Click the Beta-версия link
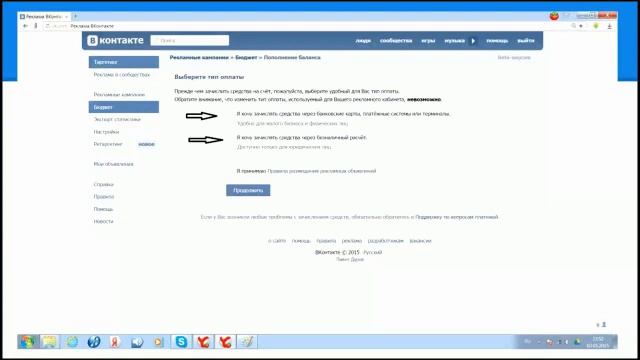The height and width of the screenshot is (360, 640). click(x=514, y=58)
